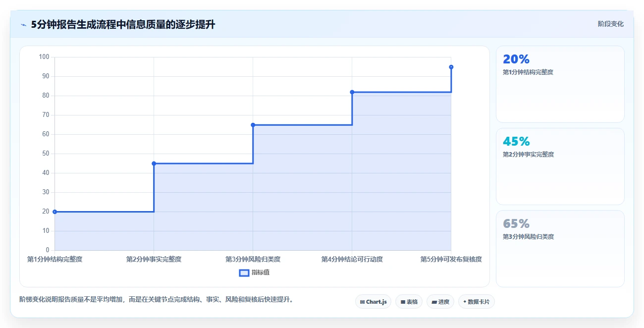Screen dimensions: 644x328
Task: Click the 表格 tag button
Action: [409, 302]
